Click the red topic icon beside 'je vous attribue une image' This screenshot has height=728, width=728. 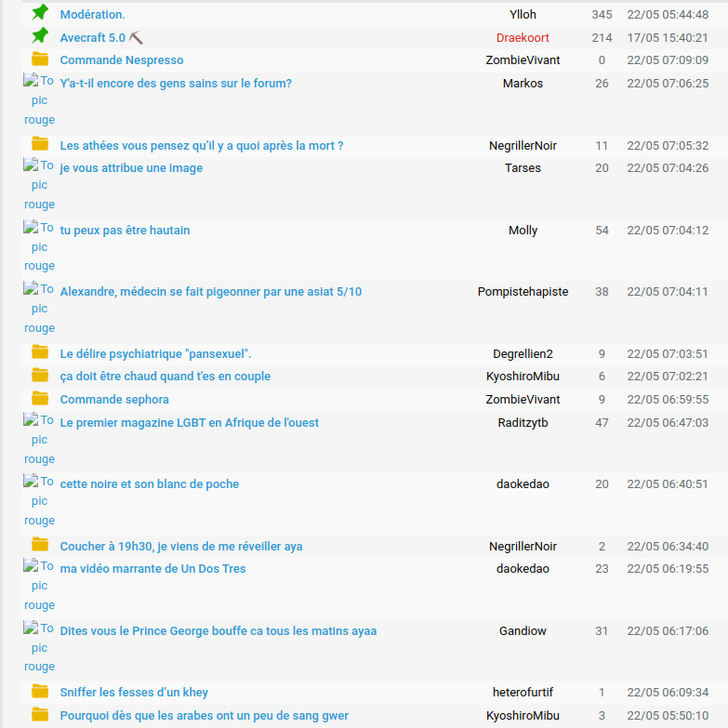pyautogui.click(x=39, y=185)
